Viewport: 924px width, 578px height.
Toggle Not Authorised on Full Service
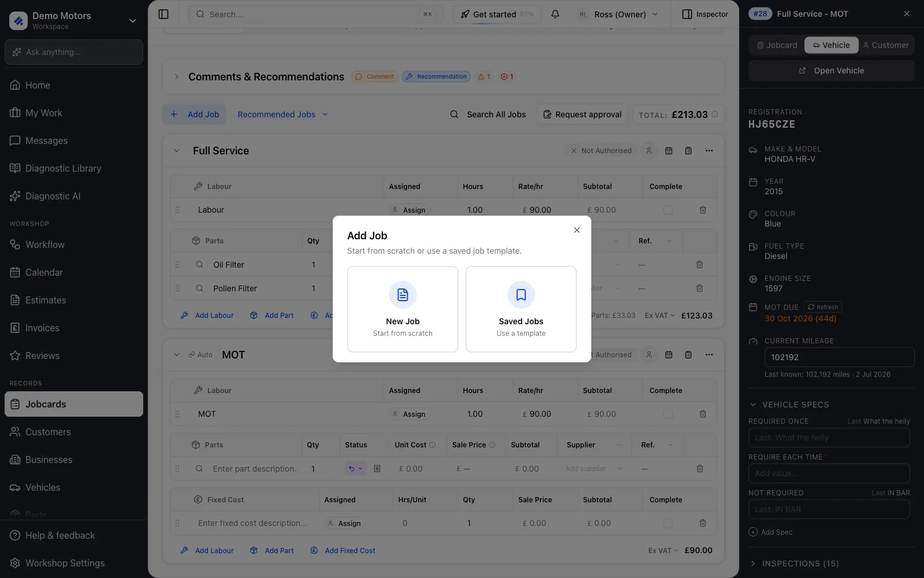[x=601, y=151]
